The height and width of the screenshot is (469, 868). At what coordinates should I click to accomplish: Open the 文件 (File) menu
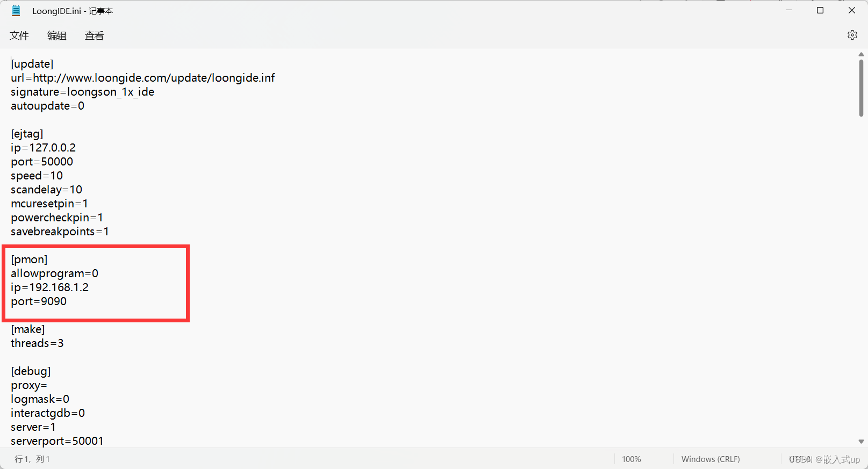click(x=19, y=35)
